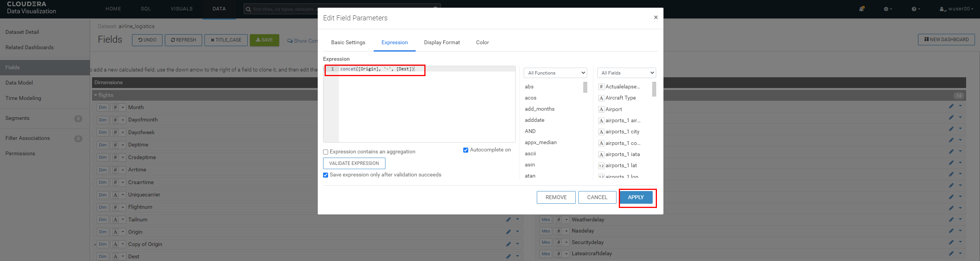Toggle the Mes badge for Lateaircraftdelay
Screen dimensions: 980x261
546,254
